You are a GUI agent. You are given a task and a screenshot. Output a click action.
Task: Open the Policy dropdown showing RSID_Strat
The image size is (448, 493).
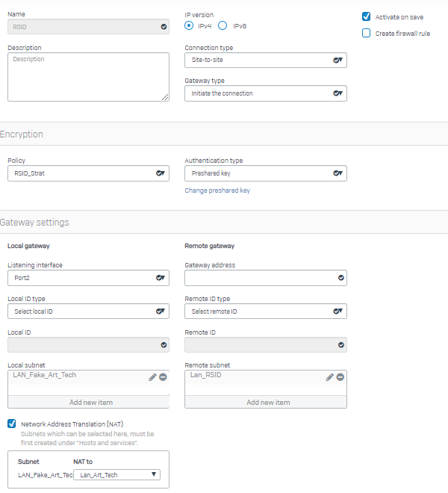point(88,173)
